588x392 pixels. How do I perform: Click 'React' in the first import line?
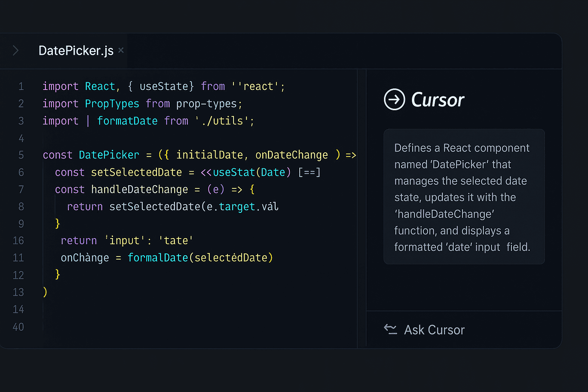[x=100, y=87]
